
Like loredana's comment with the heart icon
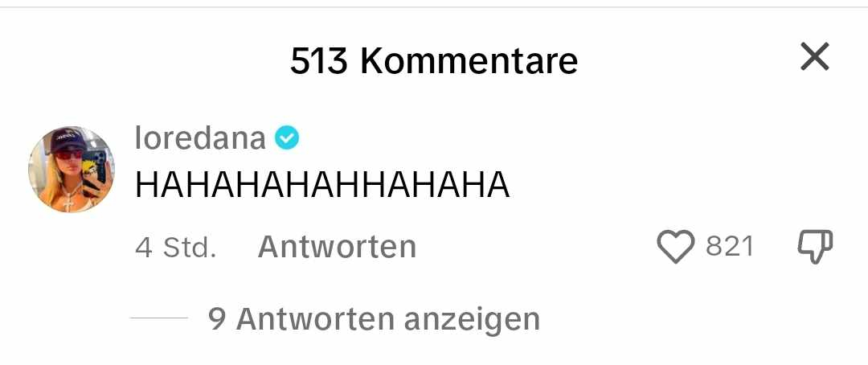coord(675,247)
